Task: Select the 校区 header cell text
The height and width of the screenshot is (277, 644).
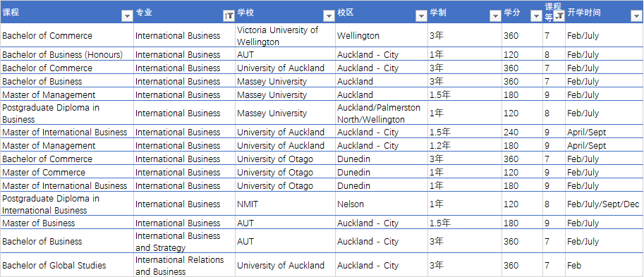Action: coord(346,12)
